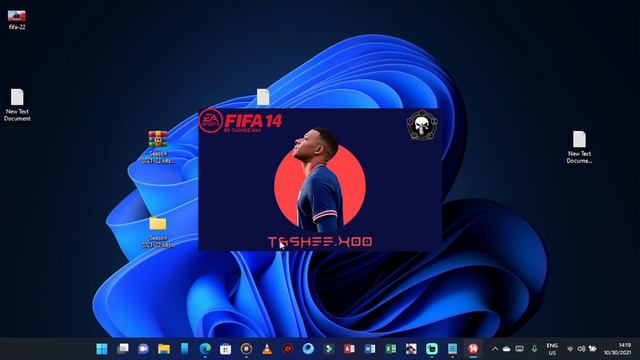The width and height of the screenshot is (640, 360).
Task: Open the blue document app on taskbar
Action: click(x=452, y=349)
